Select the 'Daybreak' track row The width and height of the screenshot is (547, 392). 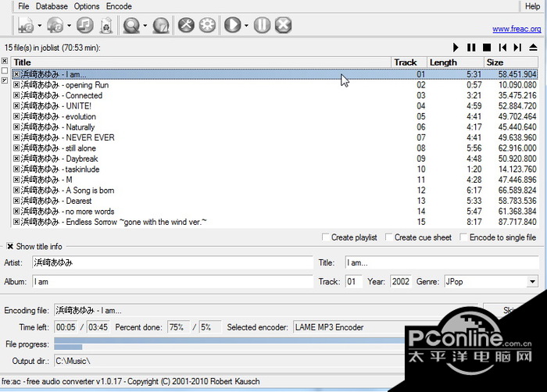(275, 159)
